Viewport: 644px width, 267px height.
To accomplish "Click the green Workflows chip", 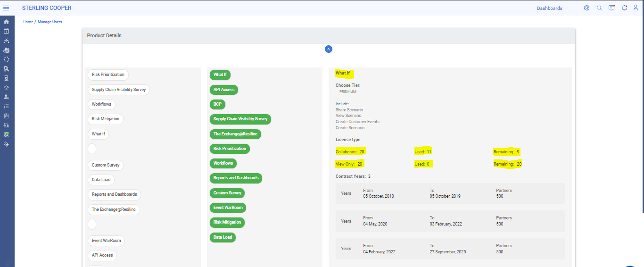I will pos(223,163).
